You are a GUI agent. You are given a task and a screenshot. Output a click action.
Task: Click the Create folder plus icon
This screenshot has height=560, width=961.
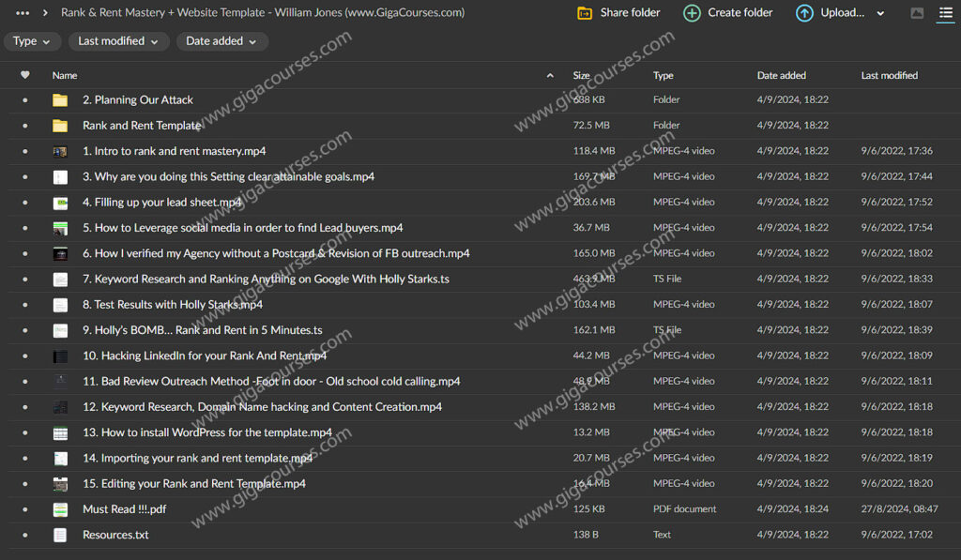(x=692, y=13)
